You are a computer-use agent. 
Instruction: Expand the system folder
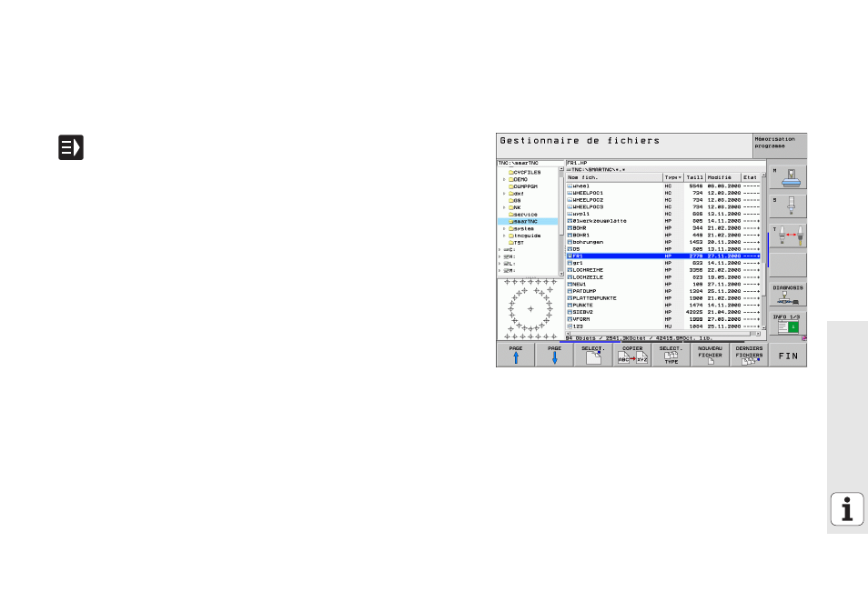click(x=504, y=228)
